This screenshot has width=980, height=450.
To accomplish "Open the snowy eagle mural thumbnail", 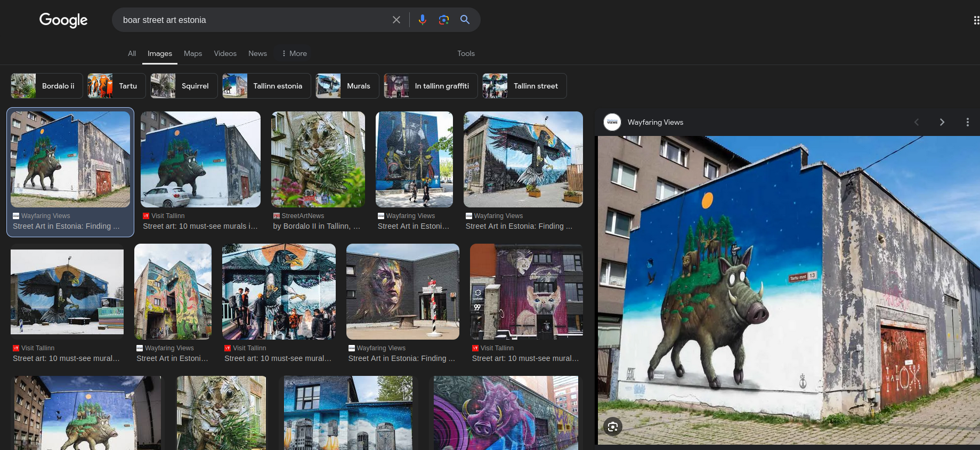I will click(67, 292).
